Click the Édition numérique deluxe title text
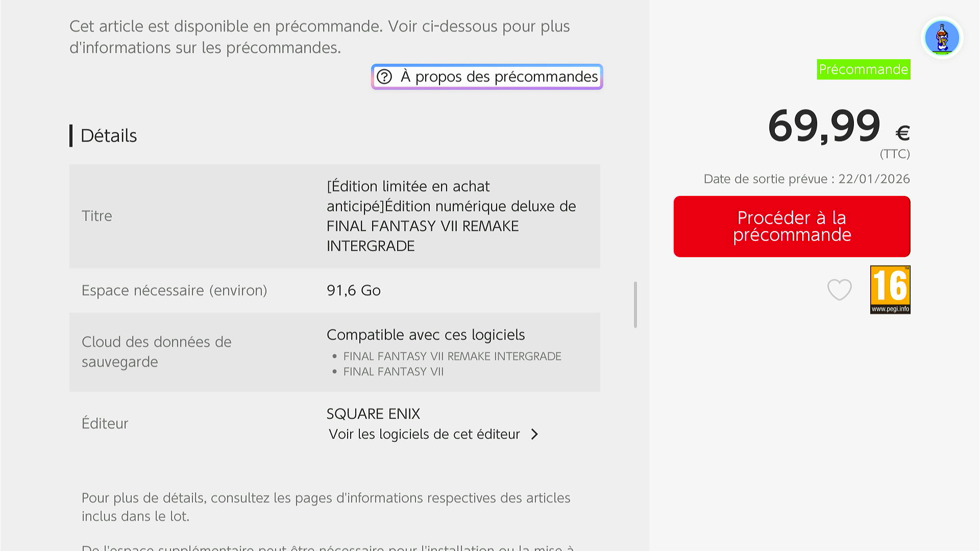The height and width of the screenshot is (551, 980). (451, 216)
